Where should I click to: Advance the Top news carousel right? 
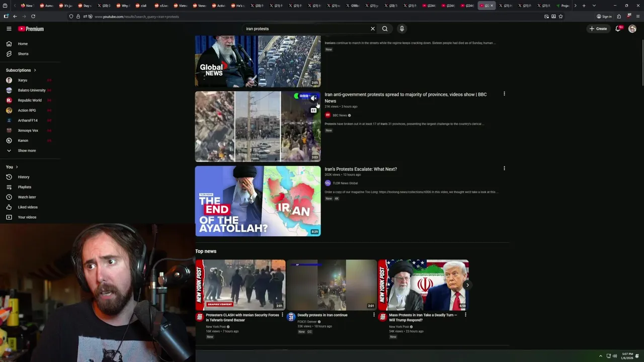[x=467, y=285]
